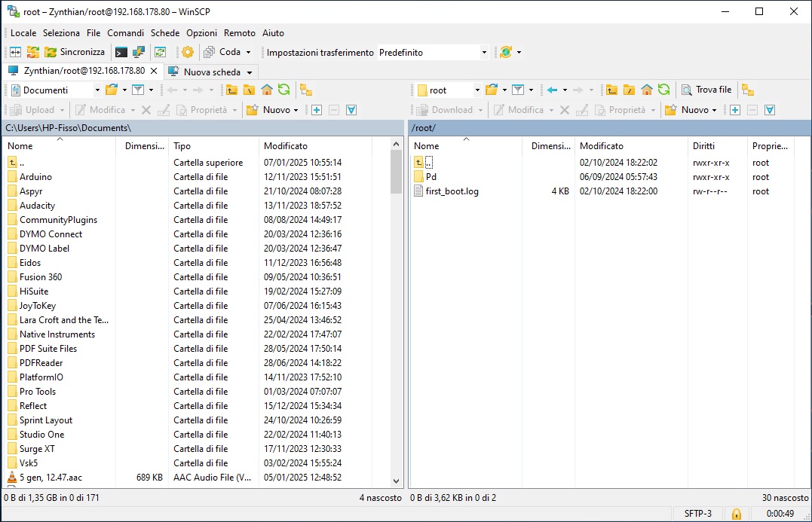Click the local filter files icon
812x522 pixels.
138,90
